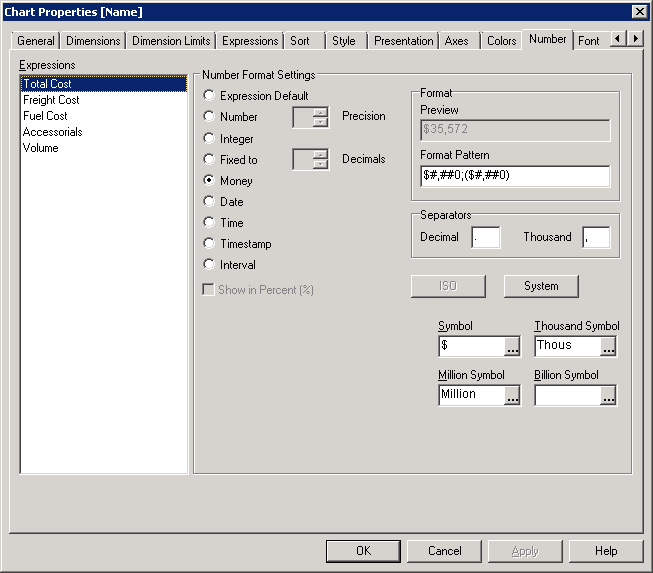Switch to the Dimensions tab

pos(93,41)
